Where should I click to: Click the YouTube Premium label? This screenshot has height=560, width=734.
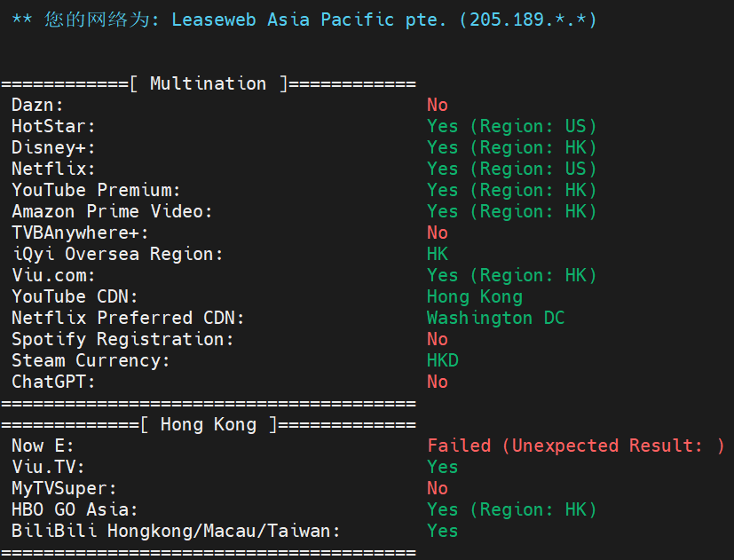[x=96, y=191]
